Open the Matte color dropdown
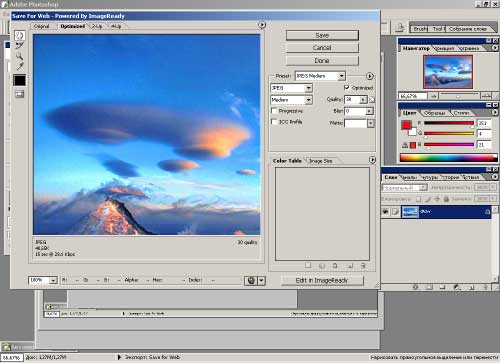 tap(370, 123)
